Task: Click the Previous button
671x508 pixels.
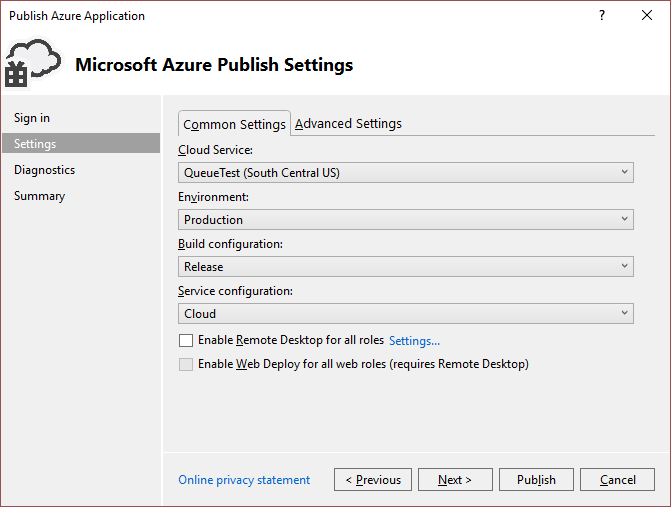Action: (373, 480)
